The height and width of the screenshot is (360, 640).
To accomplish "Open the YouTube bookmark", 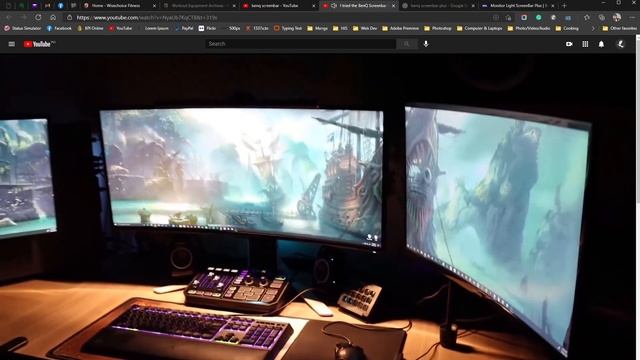I will (120, 28).
